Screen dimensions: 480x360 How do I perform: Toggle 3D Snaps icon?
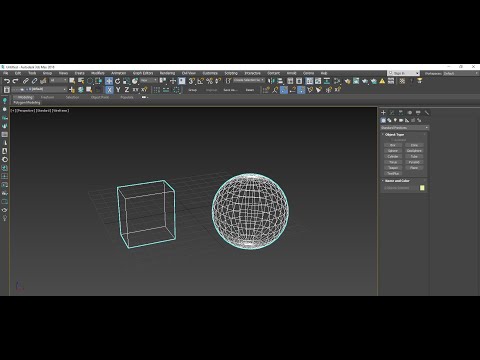(192, 81)
